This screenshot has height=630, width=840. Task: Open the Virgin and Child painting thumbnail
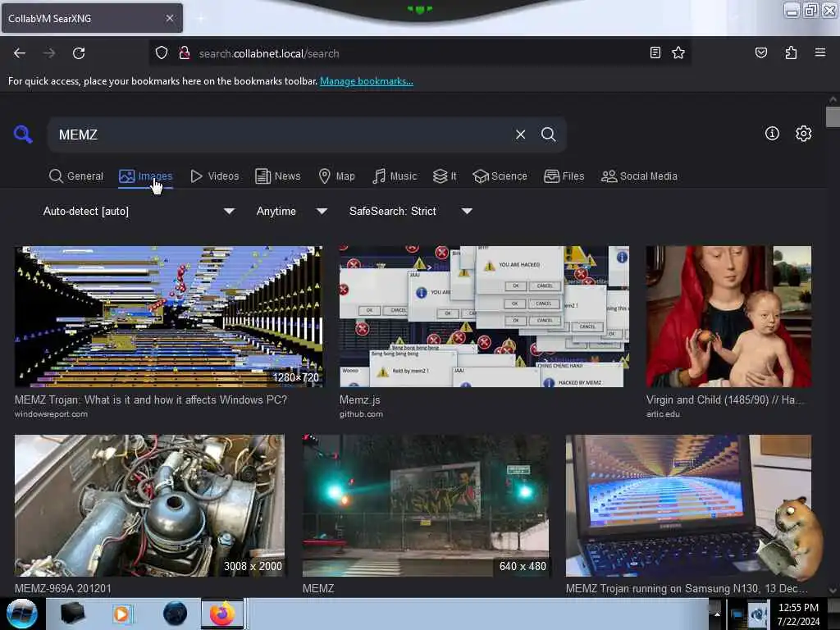click(x=728, y=317)
